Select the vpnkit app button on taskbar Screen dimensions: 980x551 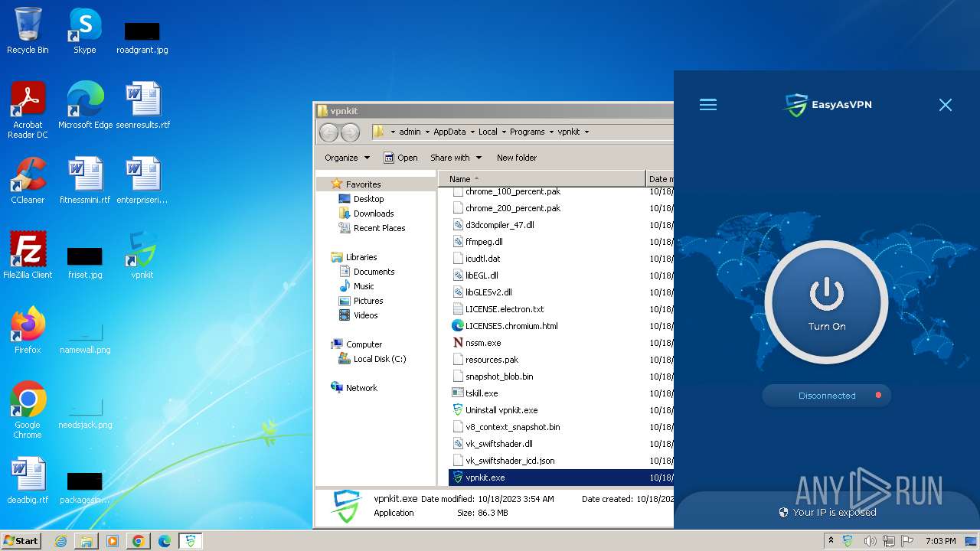pyautogui.click(x=190, y=541)
